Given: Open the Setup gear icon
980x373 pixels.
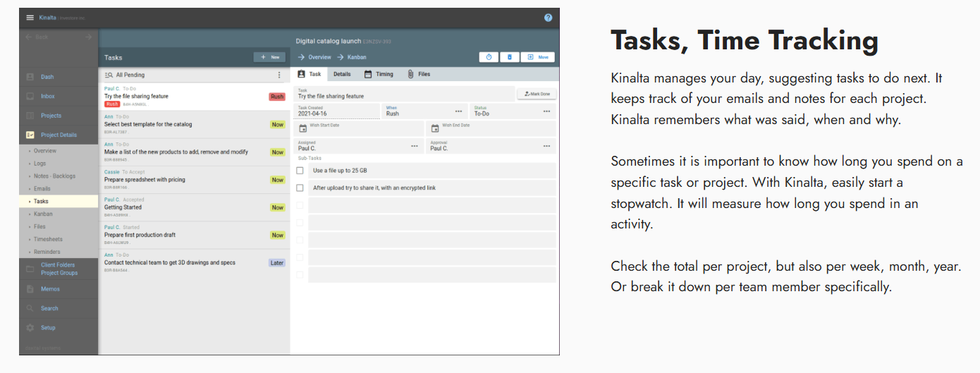Looking at the screenshot, I should pyautogui.click(x=30, y=328).
